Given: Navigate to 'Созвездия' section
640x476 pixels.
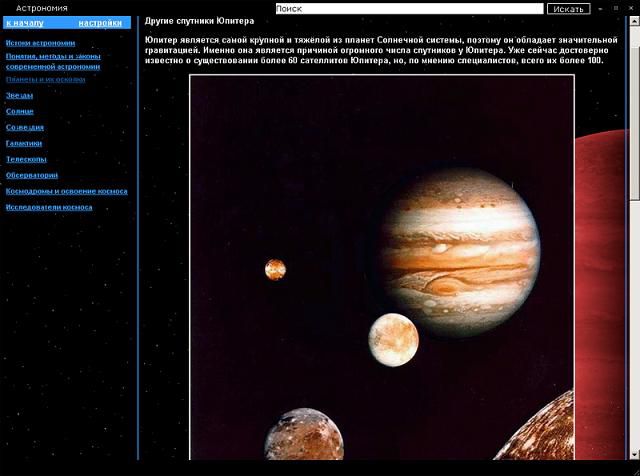Looking at the screenshot, I should [24, 127].
